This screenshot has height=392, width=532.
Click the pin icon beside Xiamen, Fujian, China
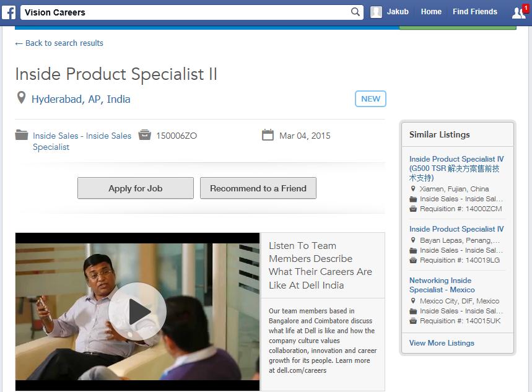(x=413, y=189)
